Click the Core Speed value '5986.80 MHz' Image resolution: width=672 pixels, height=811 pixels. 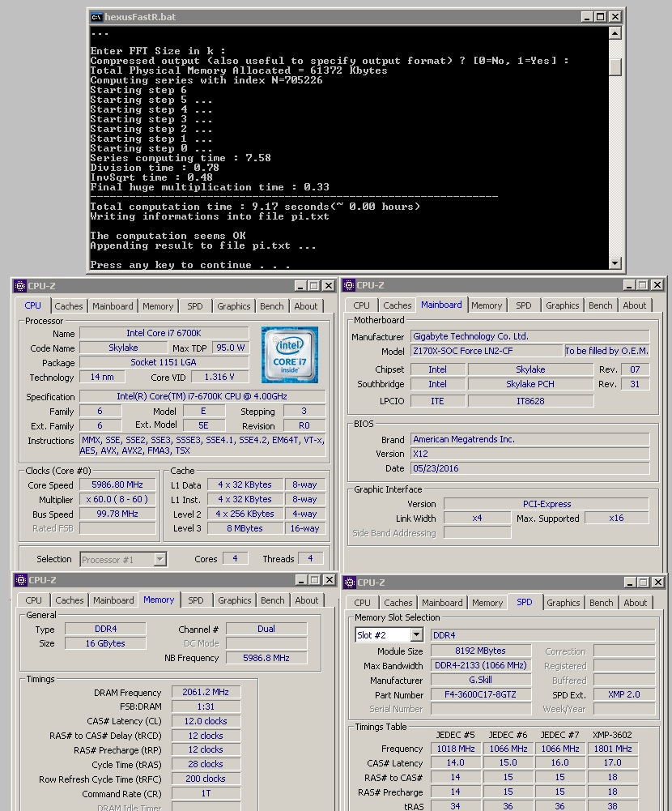pos(117,484)
